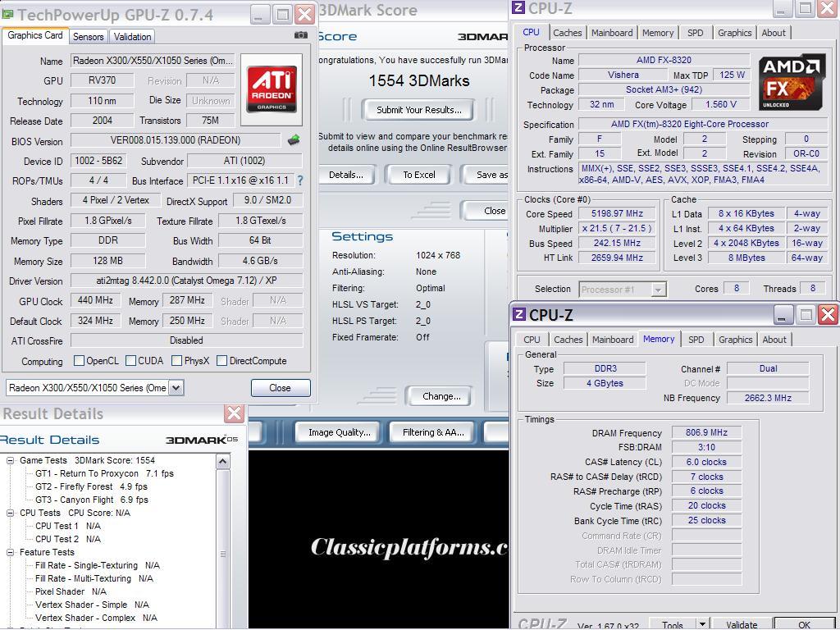
Task: Open the Tools dropdown arrow in CPU-Z
Action: [x=702, y=623]
